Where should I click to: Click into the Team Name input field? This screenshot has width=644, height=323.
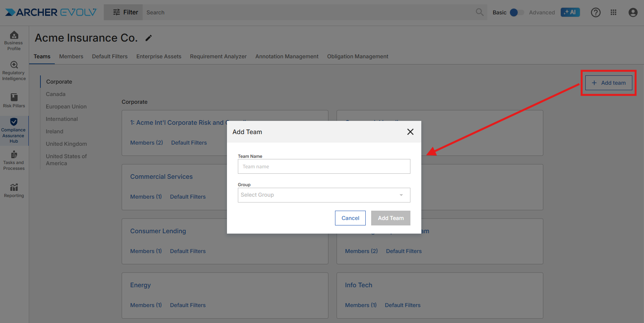324,166
